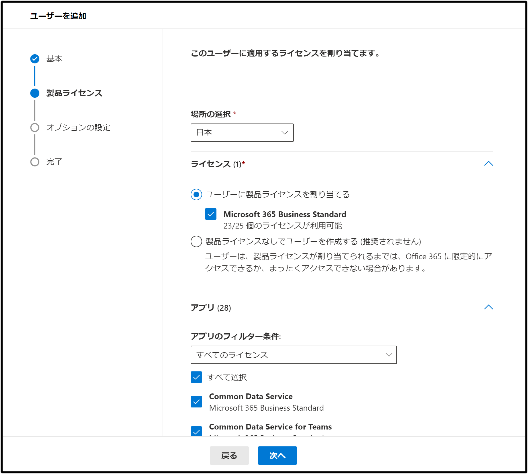This screenshot has height=474, width=528.
Task: Click the 場所の選択 label
Action: click(211, 114)
